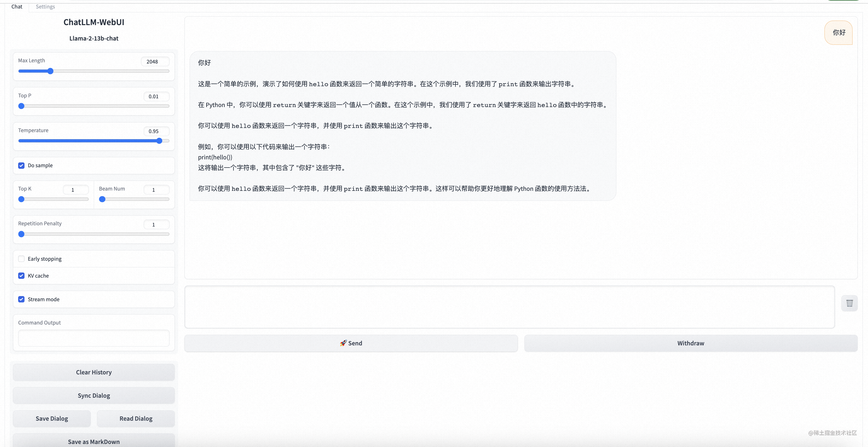Click the Top K value stepper
Image resolution: width=868 pixels, height=447 pixels.
pyautogui.click(x=72, y=189)
